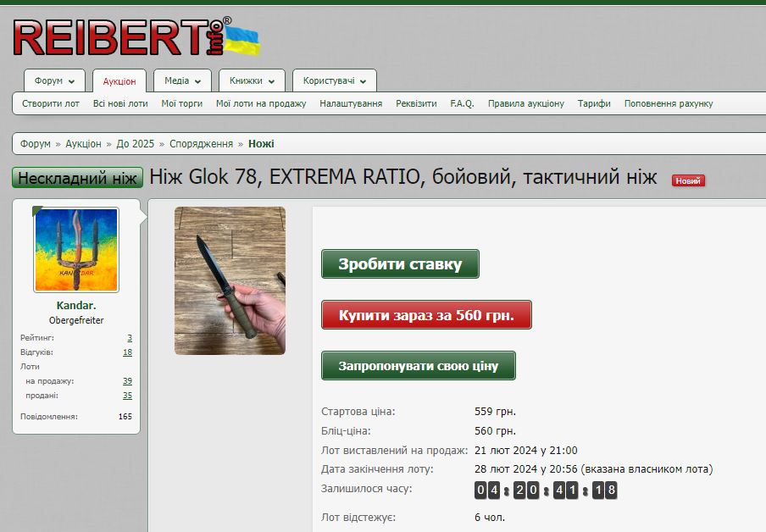766x532 pixels.
Task: Enlarge the knife lot photo
Action: click(230, 280)
